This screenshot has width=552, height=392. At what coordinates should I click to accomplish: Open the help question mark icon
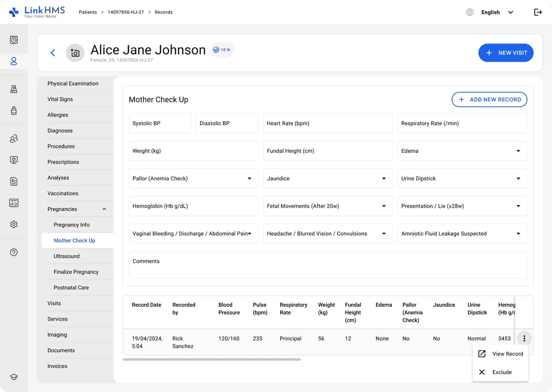coord(14,252)
